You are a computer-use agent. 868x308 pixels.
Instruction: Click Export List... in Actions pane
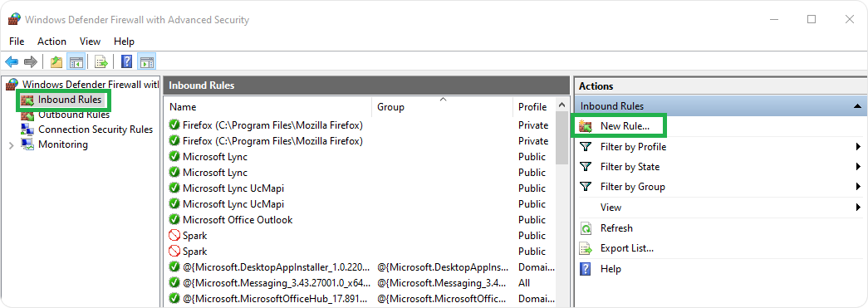pos(626,248)
